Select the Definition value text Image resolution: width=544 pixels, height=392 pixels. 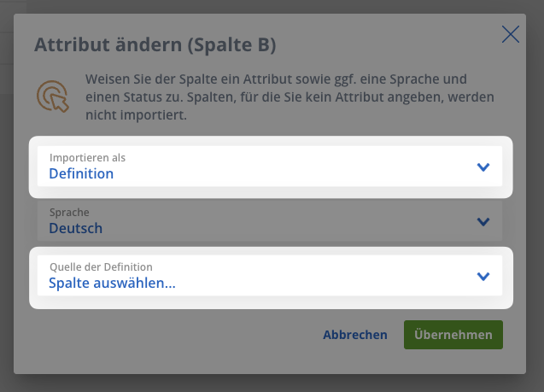click(81, 173)
